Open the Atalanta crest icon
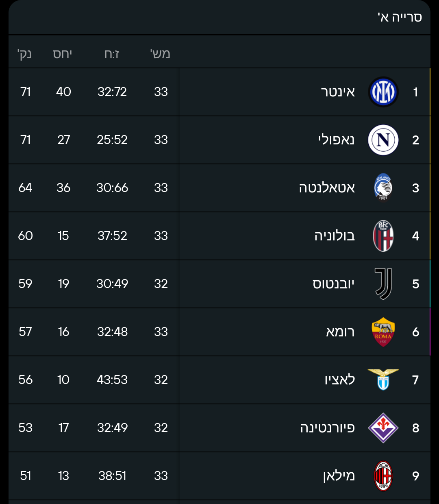 click(x=383, y=188)
